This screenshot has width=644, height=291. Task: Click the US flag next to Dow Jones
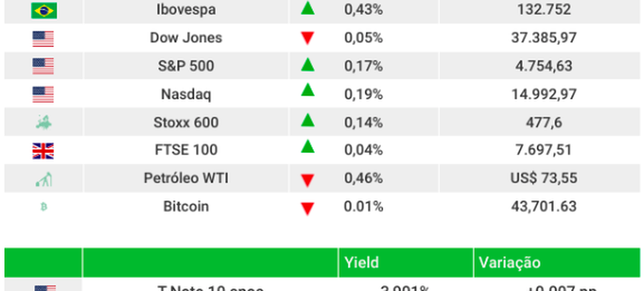click(x=43, y=38)
